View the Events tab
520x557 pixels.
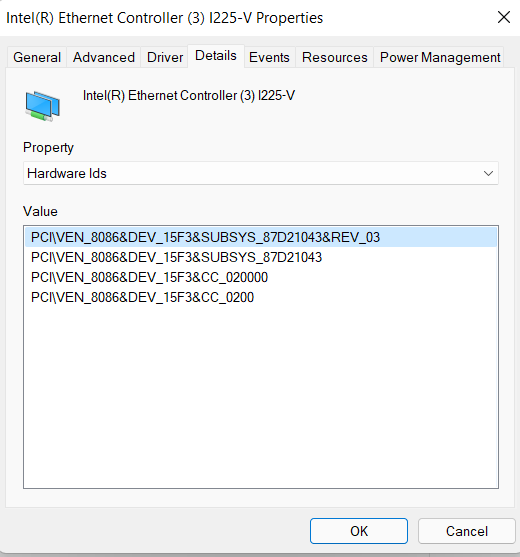click(269, 57)
